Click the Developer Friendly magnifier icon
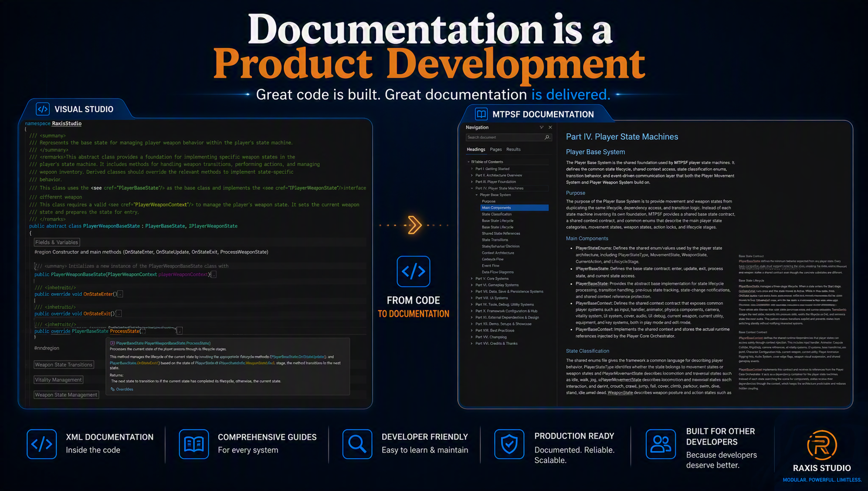 (357, 444)
